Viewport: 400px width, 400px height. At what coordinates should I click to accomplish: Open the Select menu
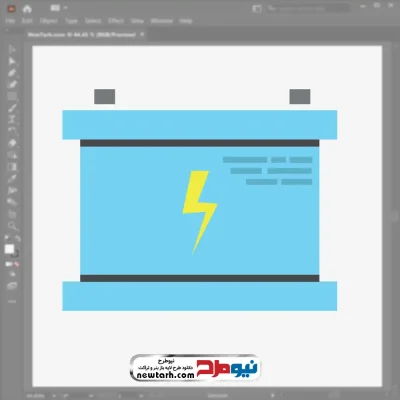93,21
